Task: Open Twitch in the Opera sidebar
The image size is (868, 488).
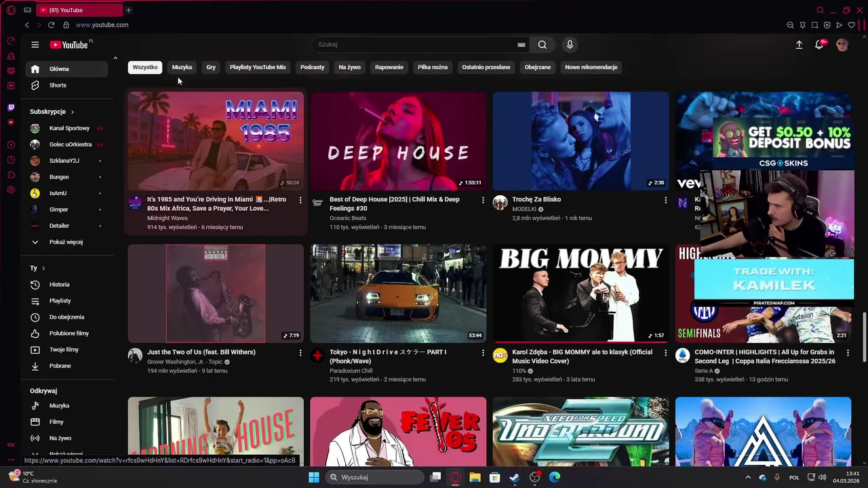Action: [11, 107]
